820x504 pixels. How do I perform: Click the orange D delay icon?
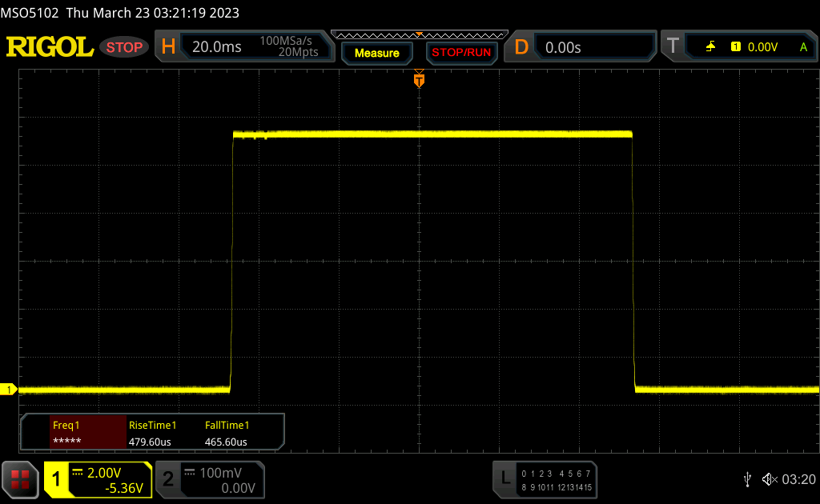(x=521, y=47)
